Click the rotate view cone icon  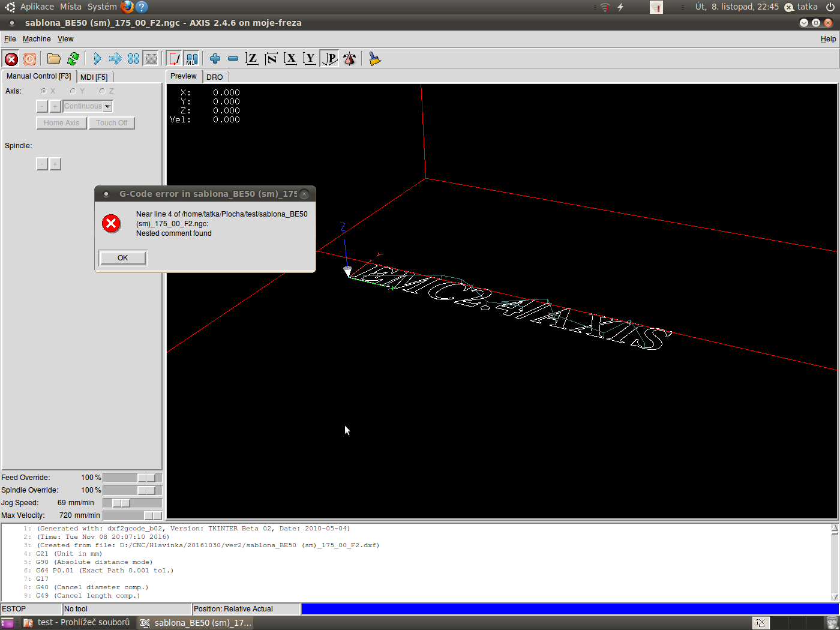pos(349,59)
